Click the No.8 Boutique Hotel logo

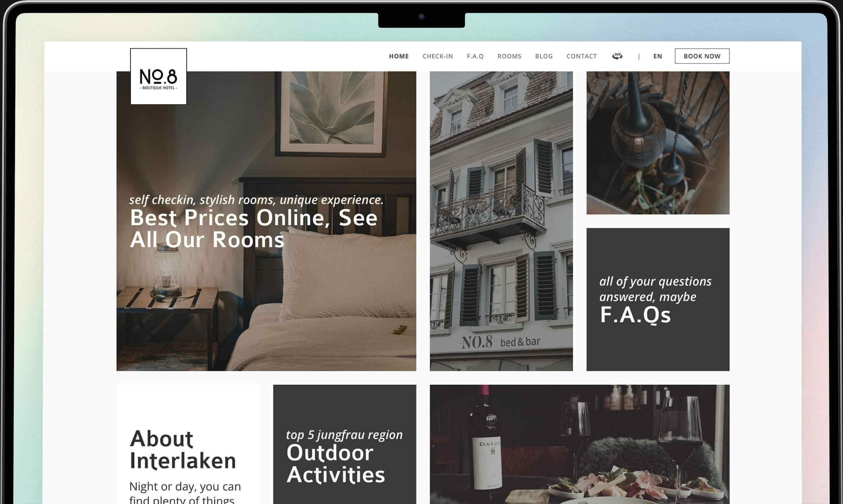point(158,76)
